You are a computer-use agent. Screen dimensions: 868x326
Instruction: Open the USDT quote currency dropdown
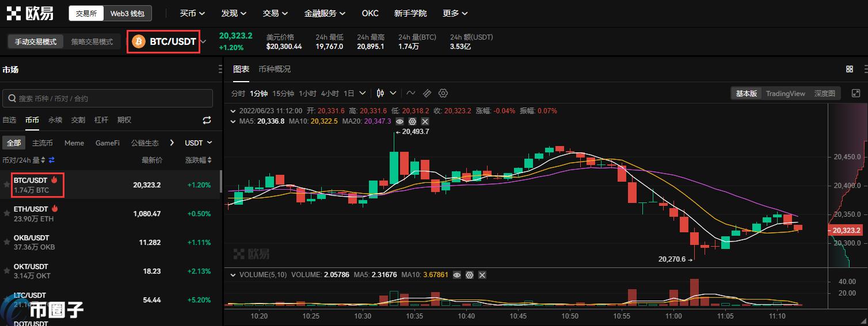pyautogui.click(x=199, y=143)
